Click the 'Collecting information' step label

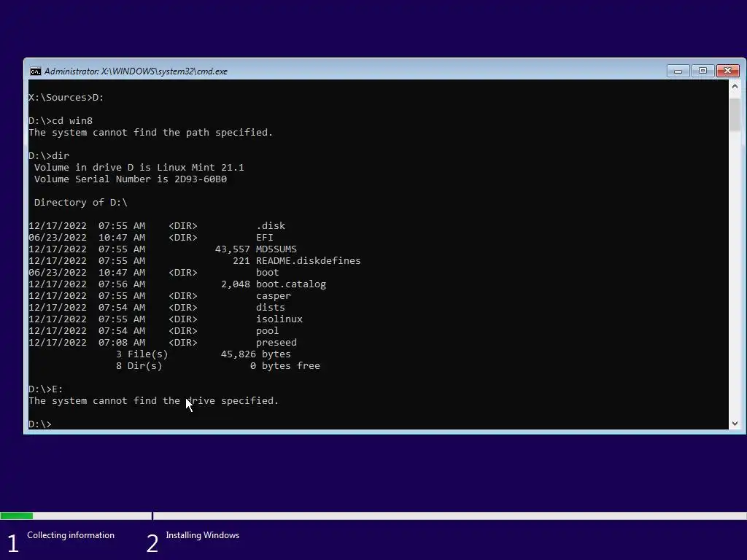[x=71, y=535]
